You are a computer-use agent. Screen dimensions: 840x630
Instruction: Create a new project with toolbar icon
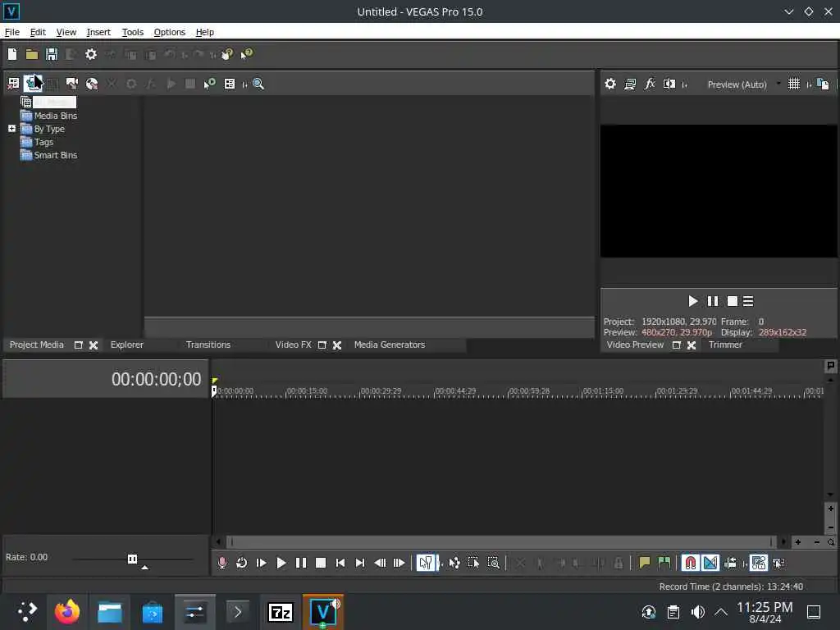12,54
